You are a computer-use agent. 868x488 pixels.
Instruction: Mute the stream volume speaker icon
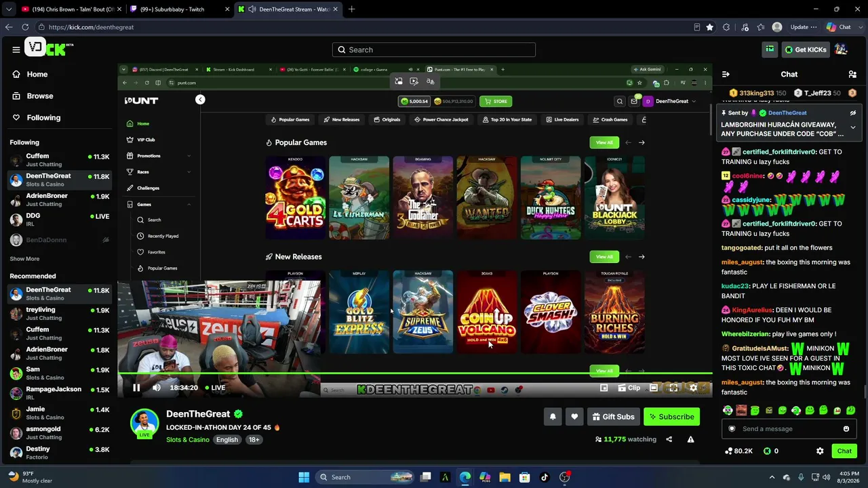[x=157, y=388]
